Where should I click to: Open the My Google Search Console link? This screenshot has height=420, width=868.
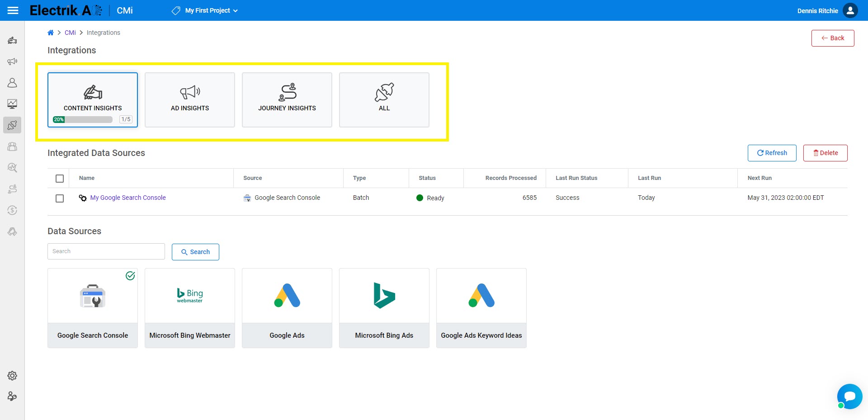127,198
